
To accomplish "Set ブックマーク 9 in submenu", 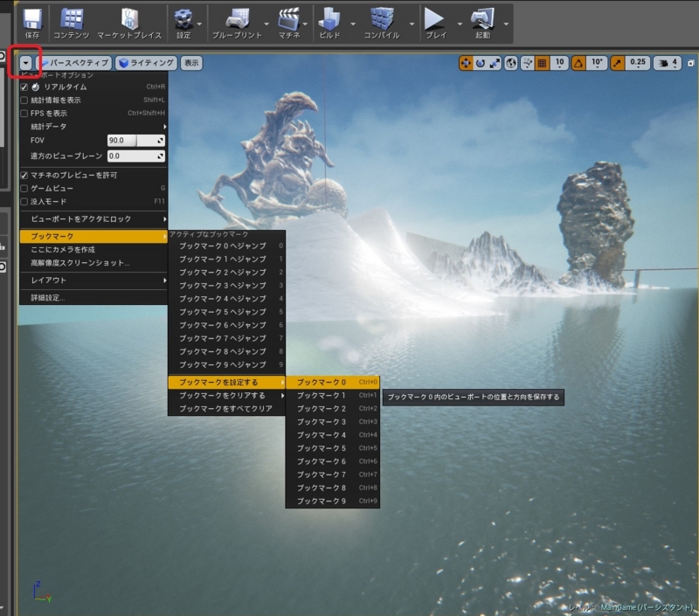I will [333, 501].
